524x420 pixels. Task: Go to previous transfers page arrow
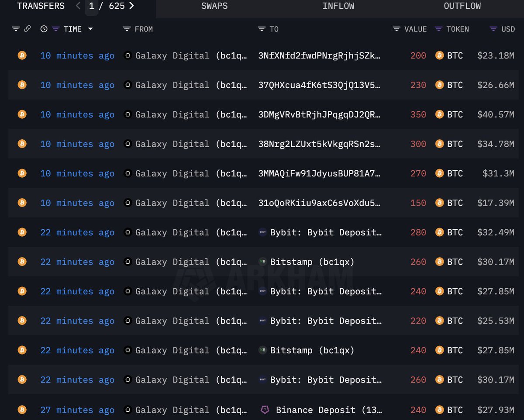78,6
